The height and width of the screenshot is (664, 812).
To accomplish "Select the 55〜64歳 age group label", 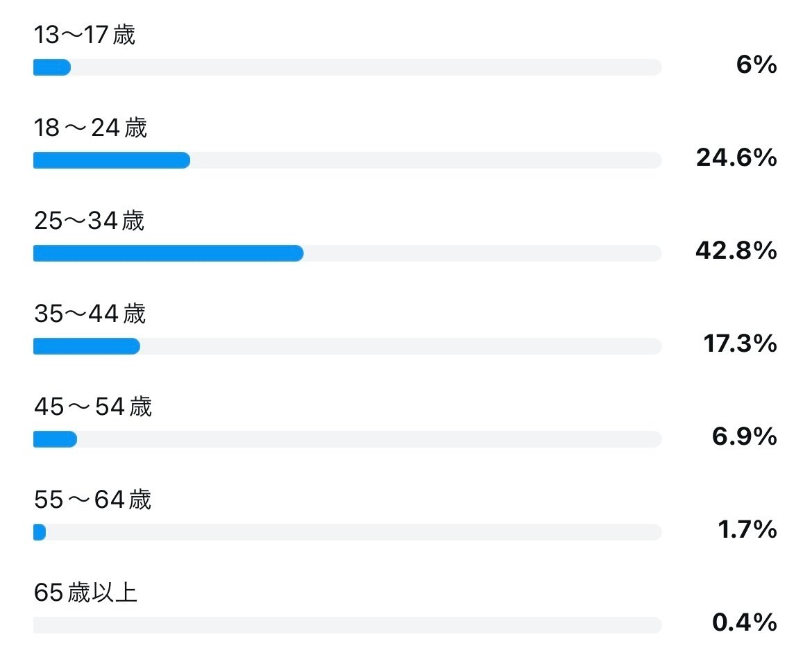I will tap(92, 500).
